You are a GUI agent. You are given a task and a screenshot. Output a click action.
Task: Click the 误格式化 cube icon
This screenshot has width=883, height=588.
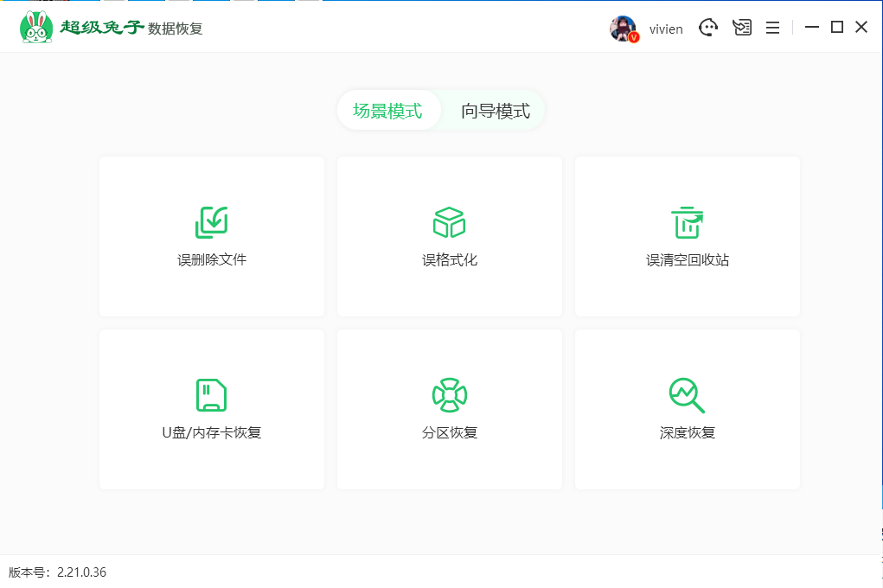pos(450,222)
